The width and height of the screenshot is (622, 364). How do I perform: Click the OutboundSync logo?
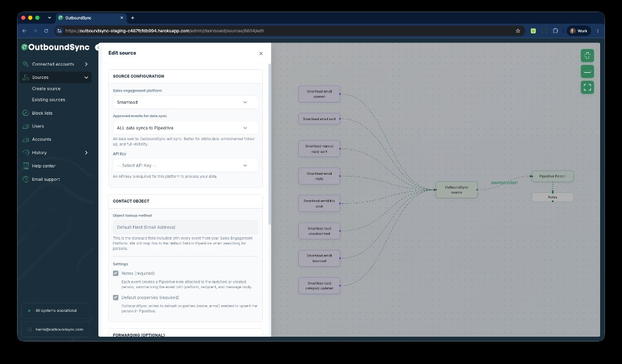click(x=55, y=47)
